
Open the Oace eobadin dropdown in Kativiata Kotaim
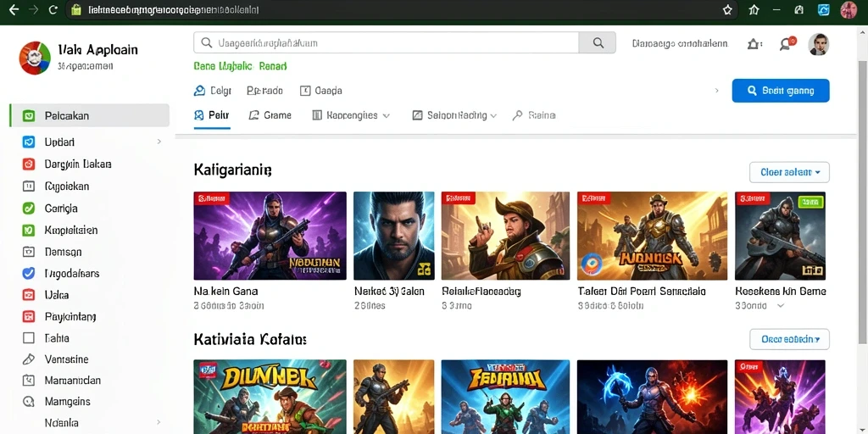coord(789,339)
